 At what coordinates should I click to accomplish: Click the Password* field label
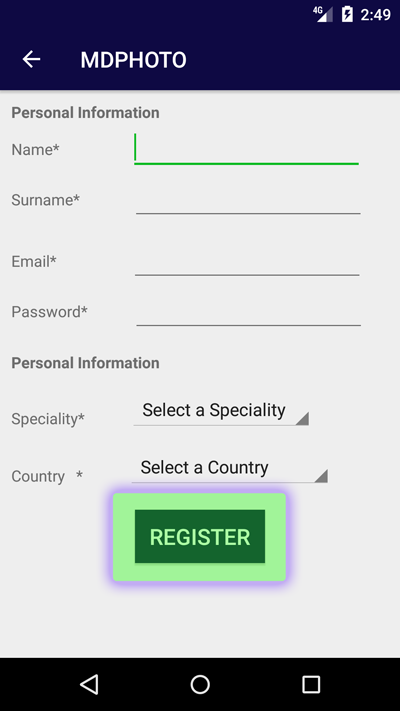click(x=49, y=312)
